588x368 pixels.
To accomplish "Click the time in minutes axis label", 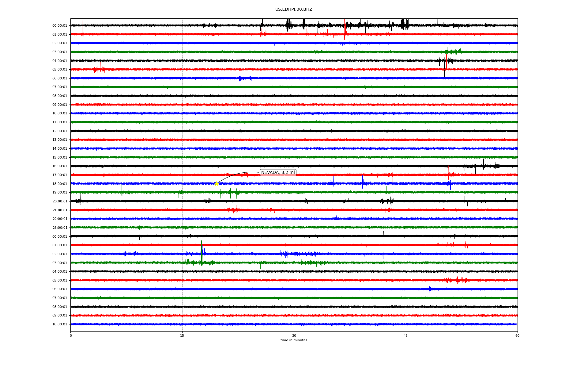I will [x=293, y=340].
